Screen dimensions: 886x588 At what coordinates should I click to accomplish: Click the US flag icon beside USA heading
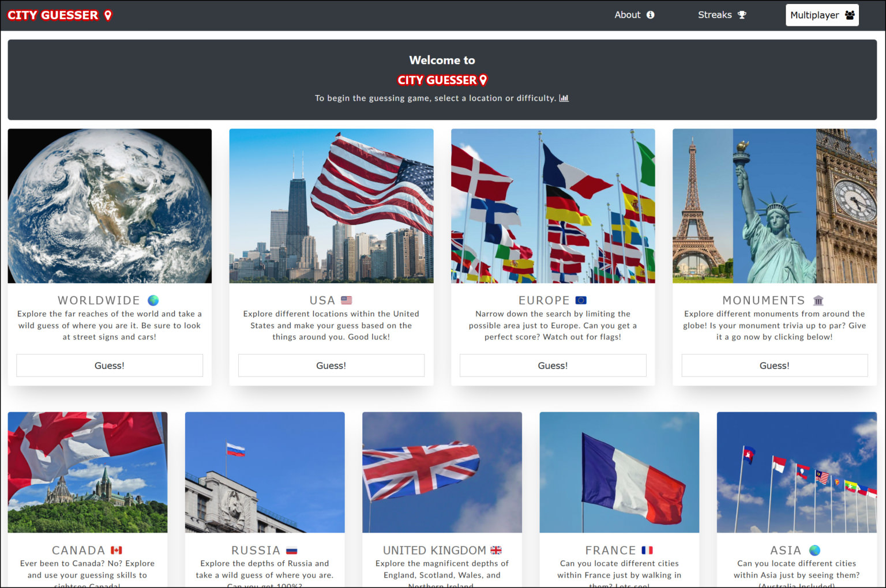click(347, 300)
